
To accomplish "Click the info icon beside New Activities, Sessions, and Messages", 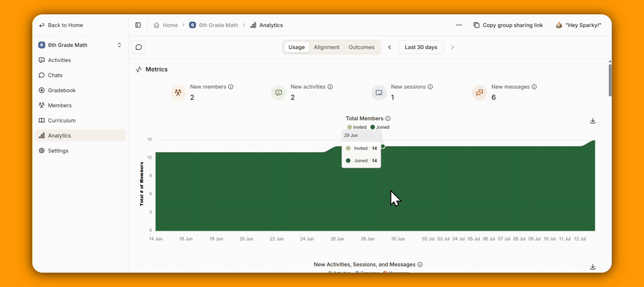I will pyautogui.click(x=420, y=265).
